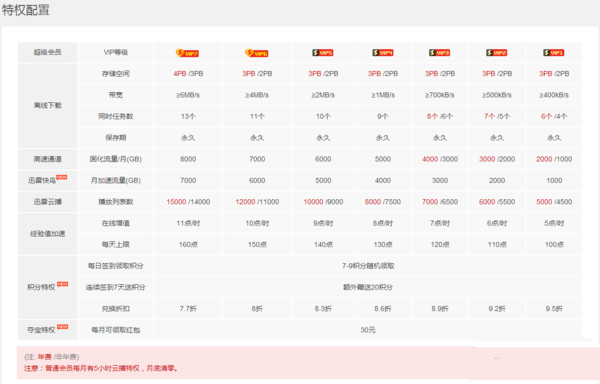Click the 高速通道 category cell
This screenshot has height=384, width=600.
click(x=47, y=159)
